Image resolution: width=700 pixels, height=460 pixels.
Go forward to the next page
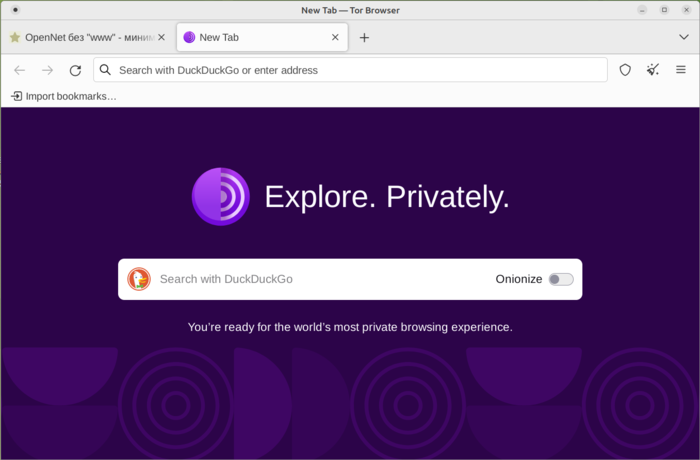[x=47, y=70]
